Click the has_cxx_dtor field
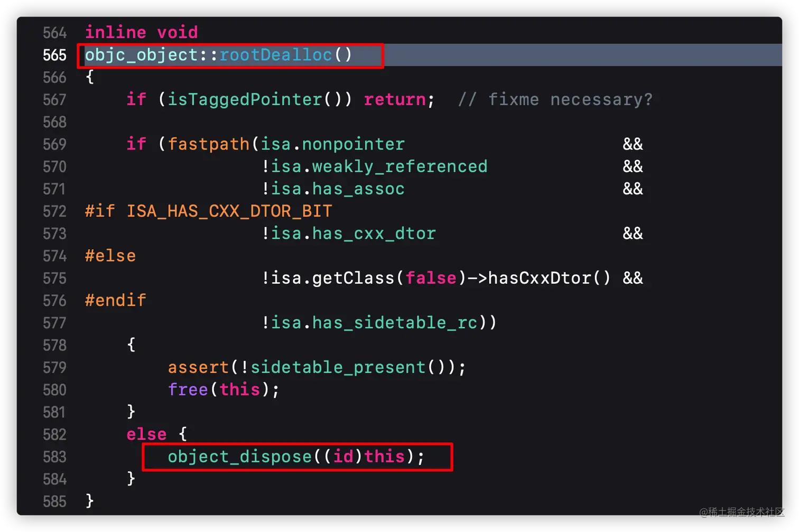Image resolution: width=799 pixels, height=532 pixels. coord(374,234)
